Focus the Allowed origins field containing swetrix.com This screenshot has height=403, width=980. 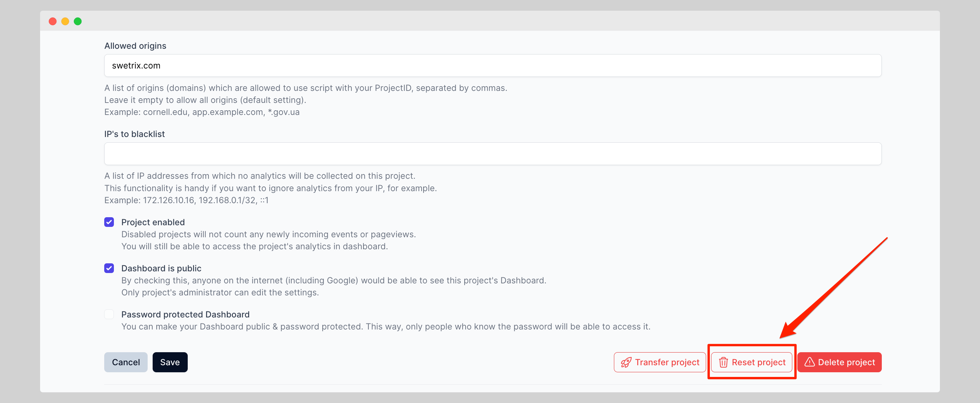tap(492, 65)
